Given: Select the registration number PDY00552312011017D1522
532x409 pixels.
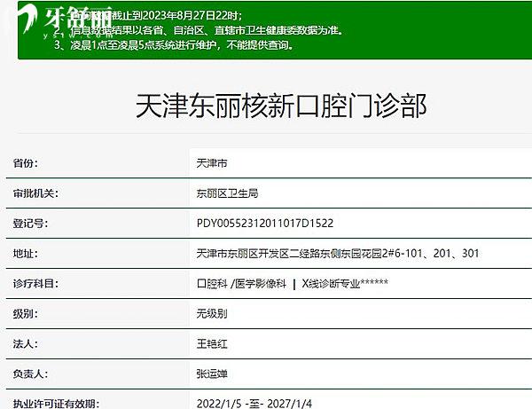Looking at the screenshot, I should pos(263,224).
